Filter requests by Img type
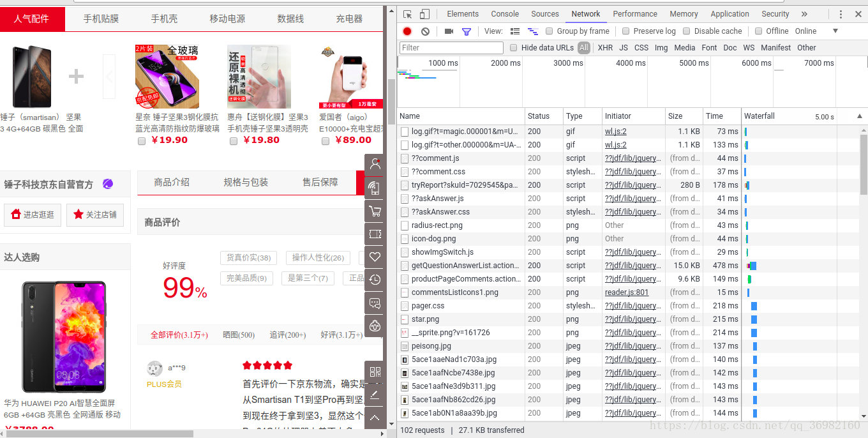 pos(661,48)
